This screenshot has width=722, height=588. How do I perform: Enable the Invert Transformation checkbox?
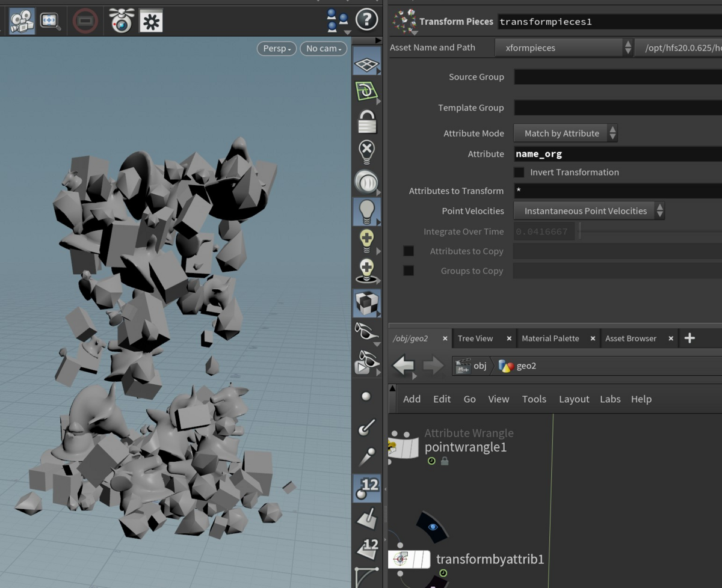[519, 173]
